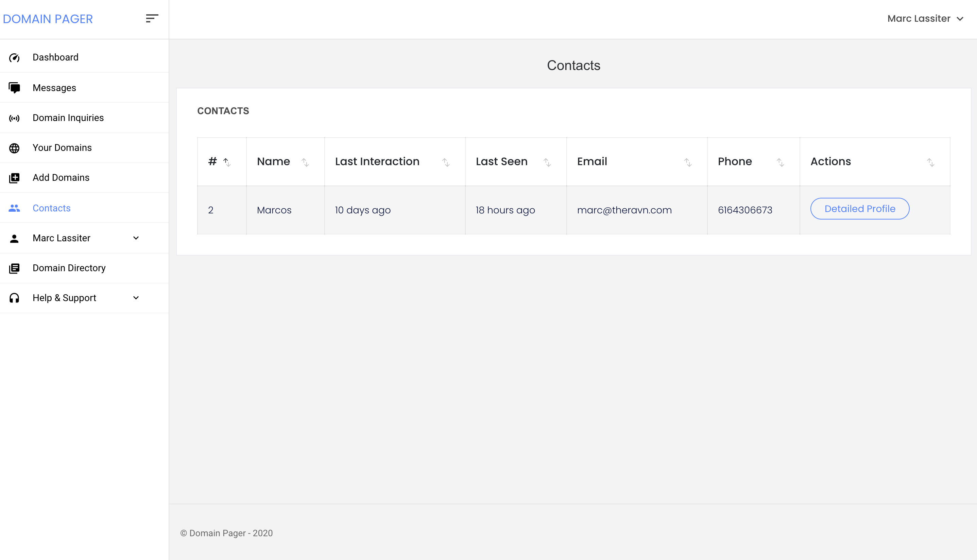The height and width of the screenshot is (560, 977).
Task: Open the Dashboard via its speedometer icon
Action: point(15,57)
